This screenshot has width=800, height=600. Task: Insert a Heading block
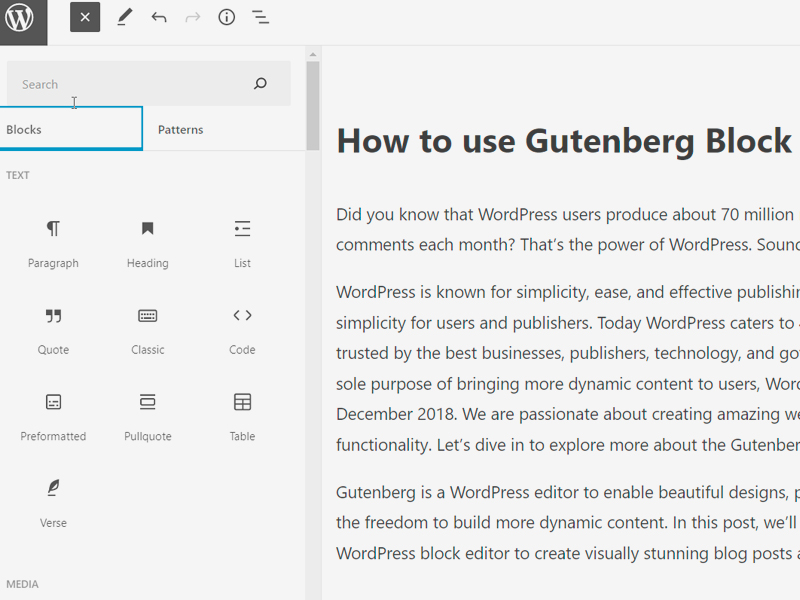148,243
